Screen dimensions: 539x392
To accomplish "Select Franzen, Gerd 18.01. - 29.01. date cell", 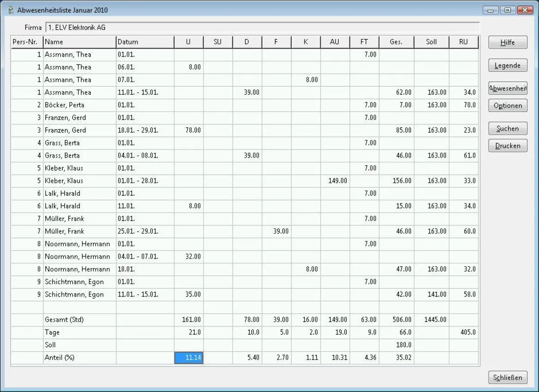I will click(145, 130).
